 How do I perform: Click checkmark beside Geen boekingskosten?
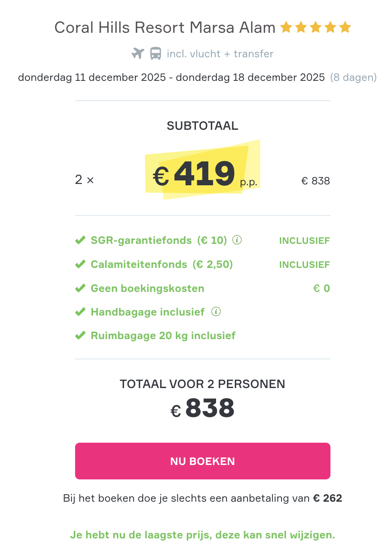[x=80, y=288]
